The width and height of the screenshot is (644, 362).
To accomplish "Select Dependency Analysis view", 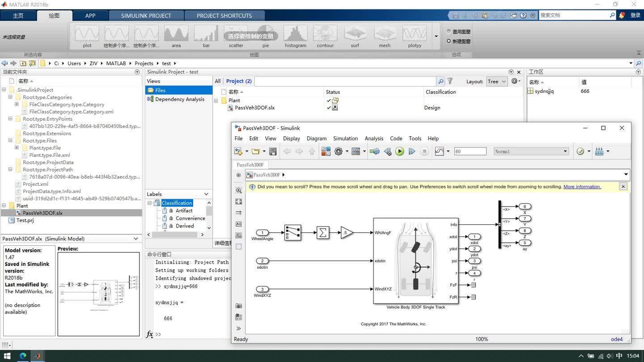I will pos(179,99).
